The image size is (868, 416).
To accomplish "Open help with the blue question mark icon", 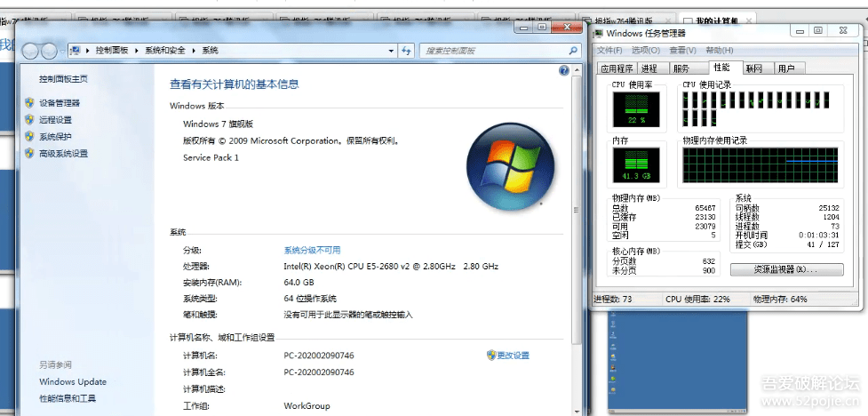I will 564,70.
